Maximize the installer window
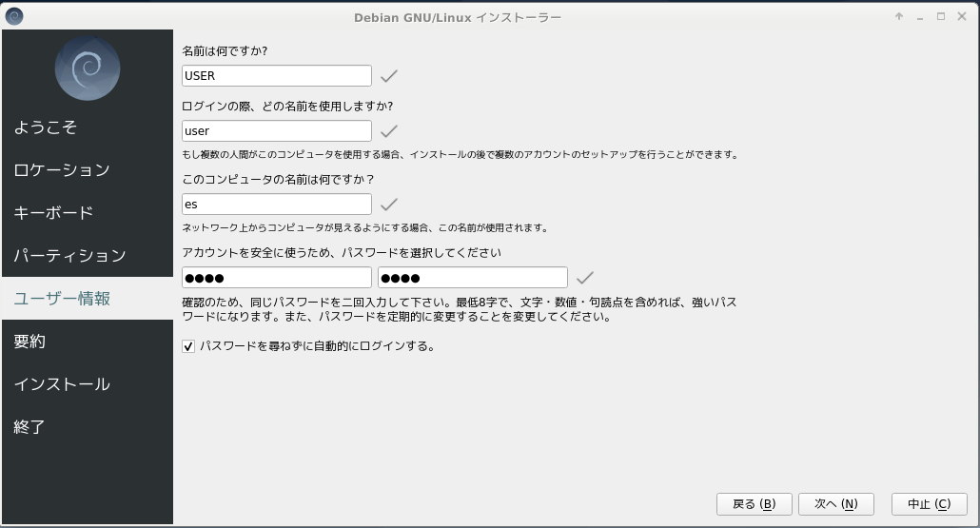The image size is (980, 528). 941,16
